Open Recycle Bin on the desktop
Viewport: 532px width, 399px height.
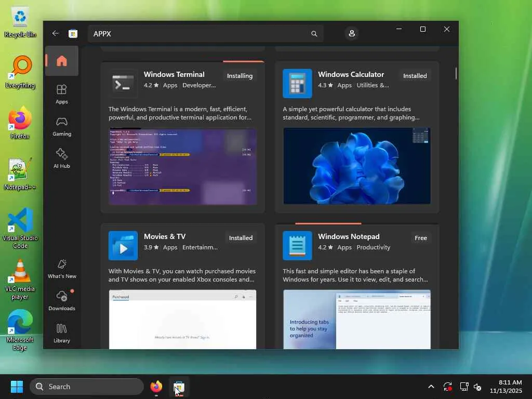coord(20,22)
